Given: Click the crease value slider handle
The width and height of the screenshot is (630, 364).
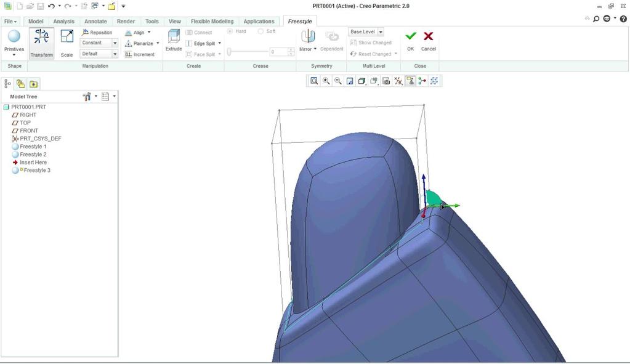Looking at the screenshot, I should click(229, 51).
